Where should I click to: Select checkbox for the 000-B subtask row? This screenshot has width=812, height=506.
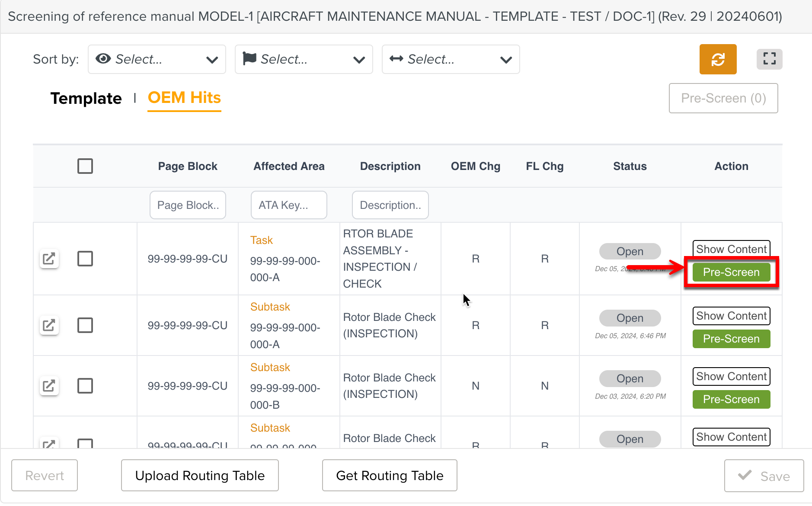point(85,386)
